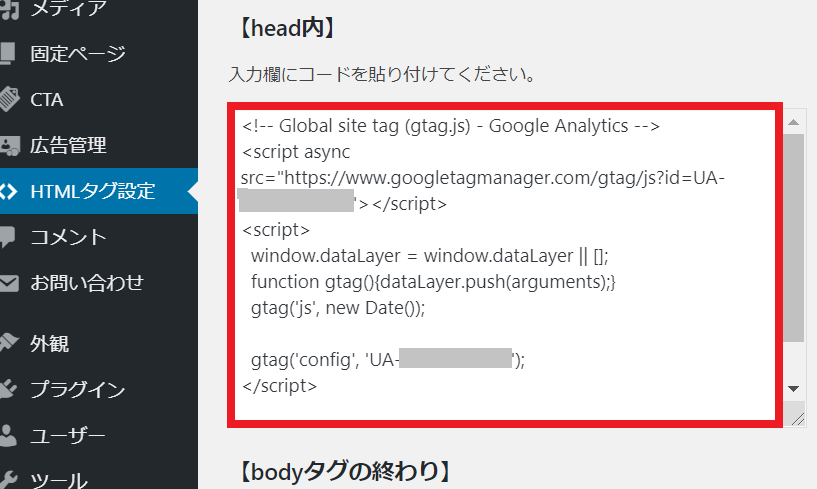Click the textarea resize handle corner
Image resolution: width=817 pixels, height=489 pixels.
pyautogui.click(x=796, y=417)
